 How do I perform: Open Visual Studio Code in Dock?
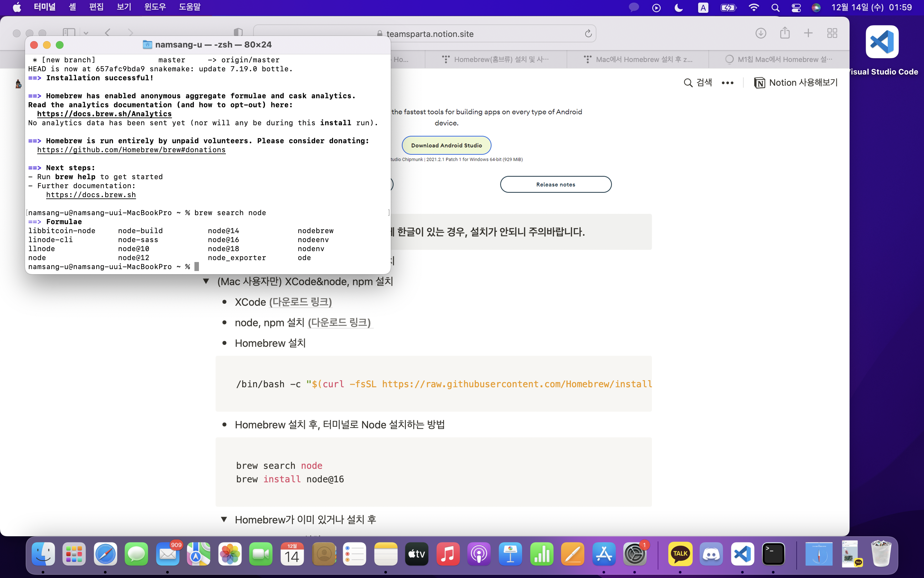(x=742, y=554)
